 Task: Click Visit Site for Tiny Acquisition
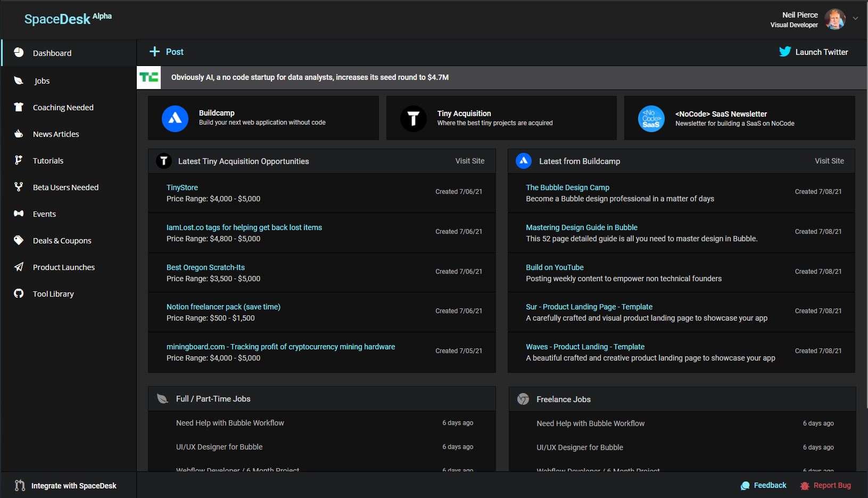(470, 161)
